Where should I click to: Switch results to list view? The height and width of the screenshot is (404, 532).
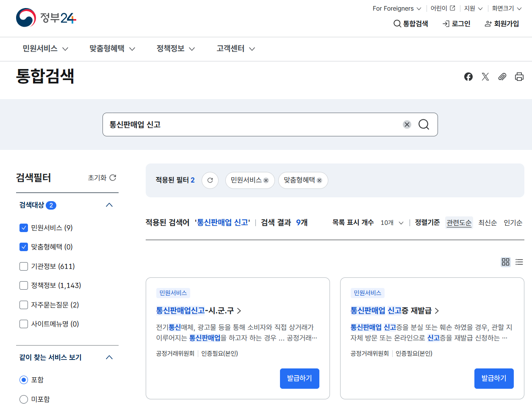coord(519,262)
